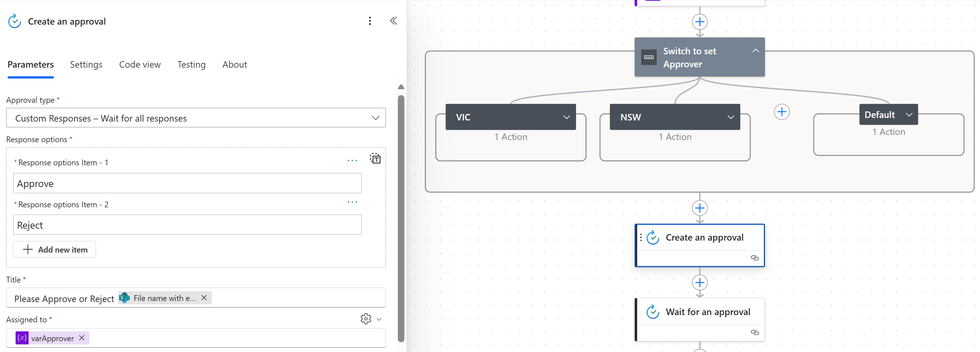The width and height of the screenshot is (980, 352).
Task: Click the approvals icon on Wait for an approval
Action: coord(653,312)
